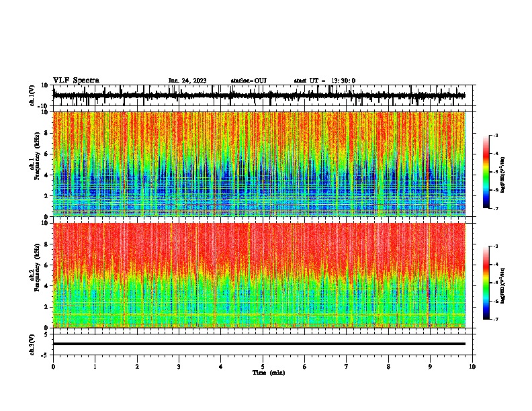Click the ch.1 colorbar log(PSD) unit label

pyautogui.click(x=503, y=175)
